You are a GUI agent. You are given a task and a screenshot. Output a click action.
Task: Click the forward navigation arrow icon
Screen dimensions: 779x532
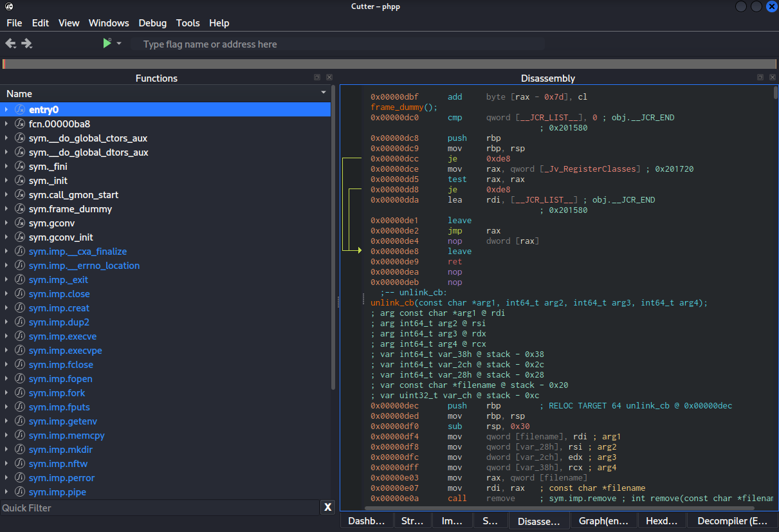pos(26,44)
